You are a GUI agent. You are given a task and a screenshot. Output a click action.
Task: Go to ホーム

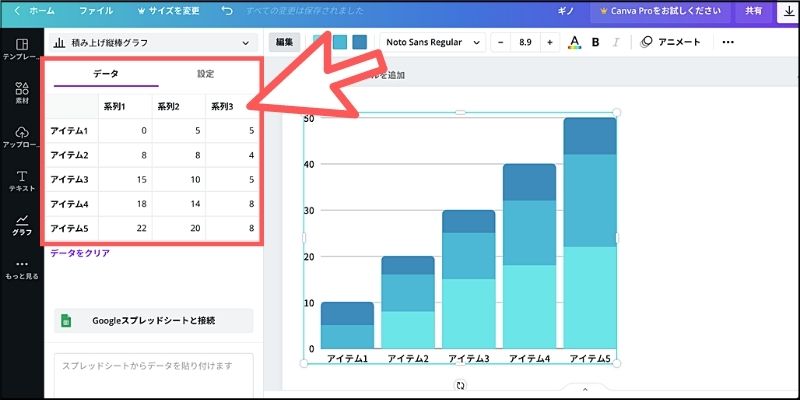pyautogui.click(x=41, y=11)
